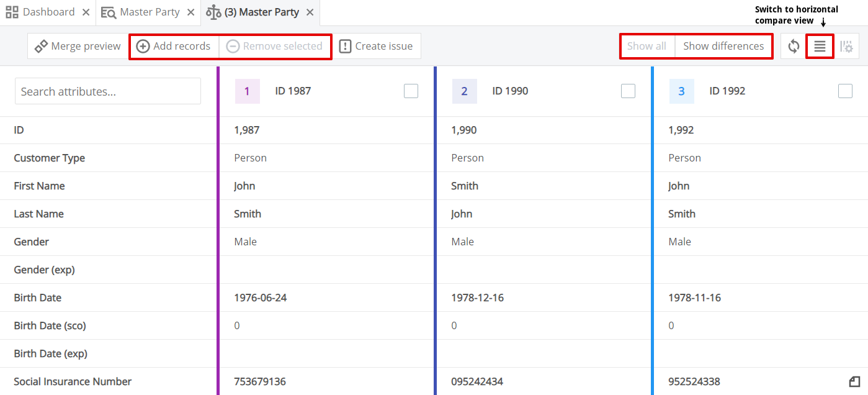Enable Show all filter
868x395 pixels.
(647, 46)
